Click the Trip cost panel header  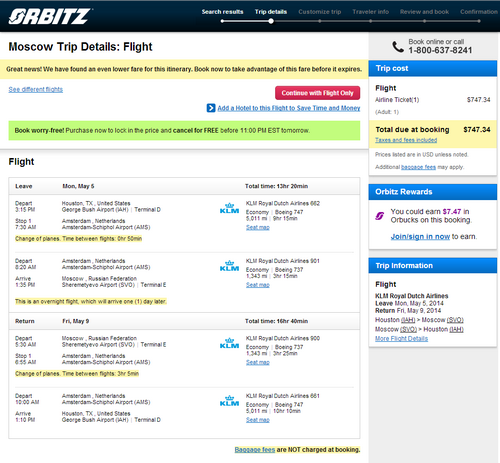[433, 68]
